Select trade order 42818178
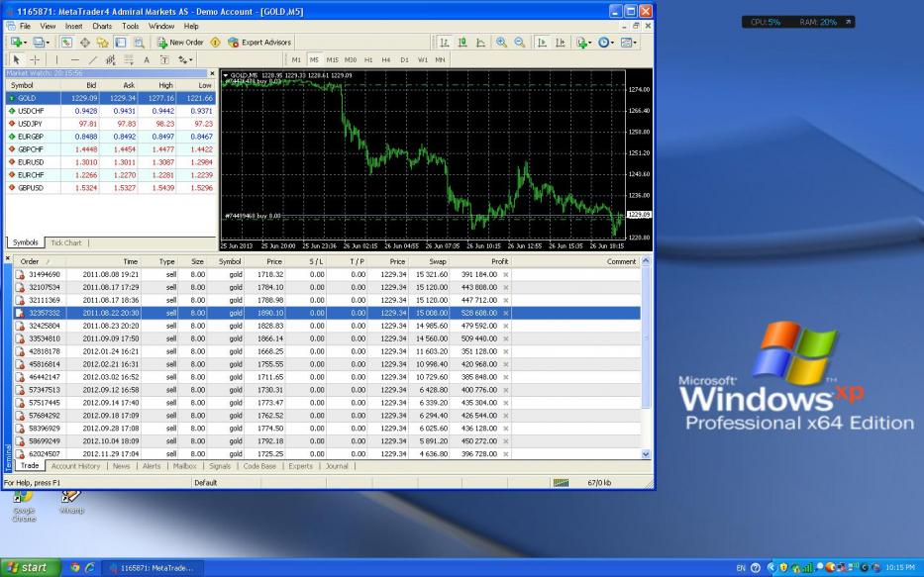Image resolution: width=924 pixels, height=577 pixels. click(x=327, y=351)
